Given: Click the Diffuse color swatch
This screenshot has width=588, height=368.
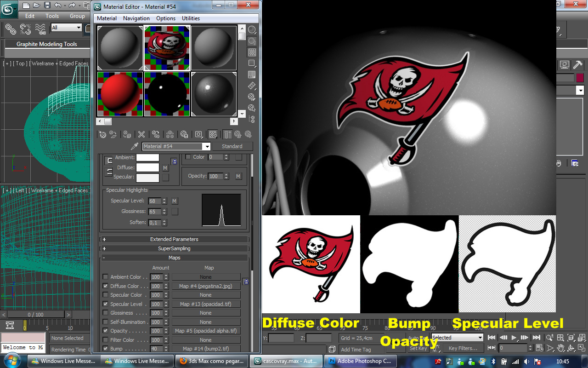Looking at the screenshot, I should click(147, 168).
